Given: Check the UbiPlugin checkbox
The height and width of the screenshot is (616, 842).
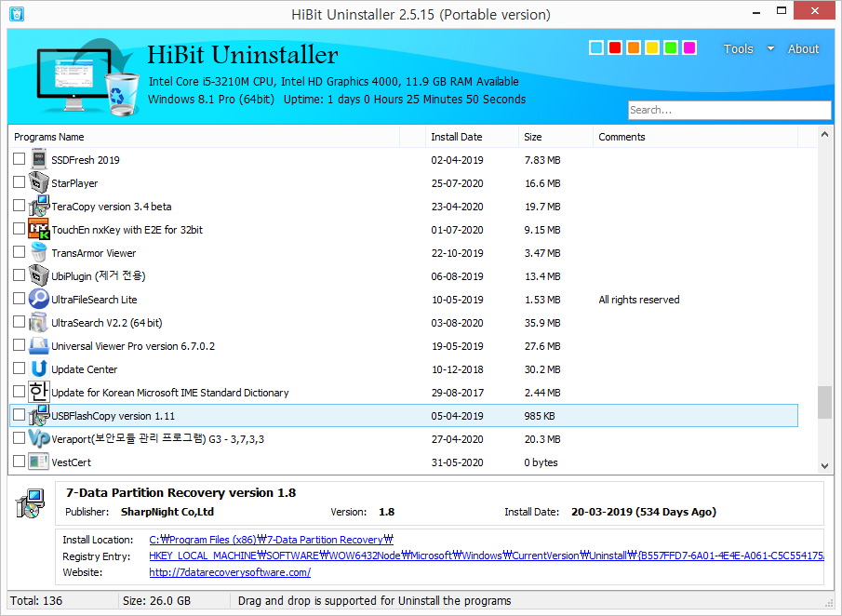Looking at the screenshot, I should [x=19, y=275].
